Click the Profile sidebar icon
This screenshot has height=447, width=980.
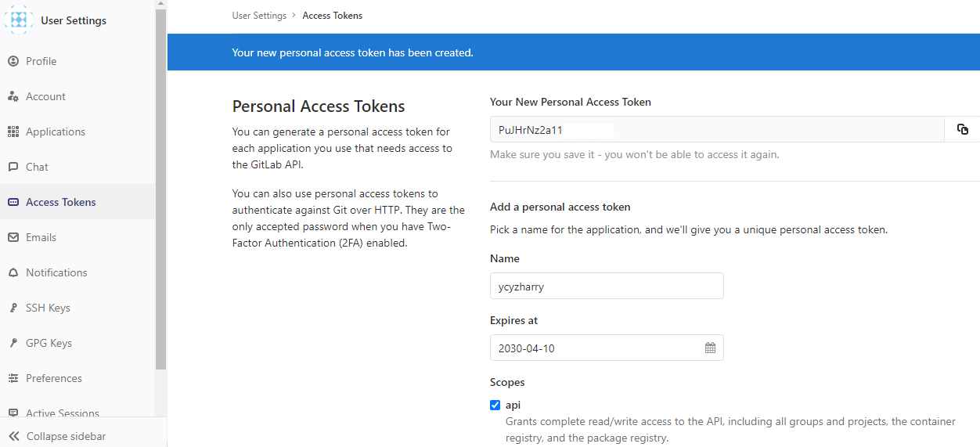13,61
